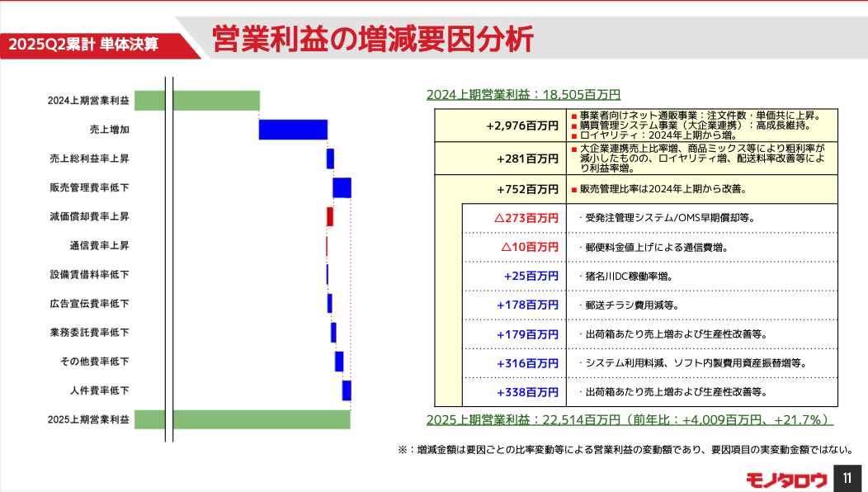Click the green 2024上期営業利益 bar
Image resolution: width=868 pixels, height=492 pixels.
(x=197, y=100)
